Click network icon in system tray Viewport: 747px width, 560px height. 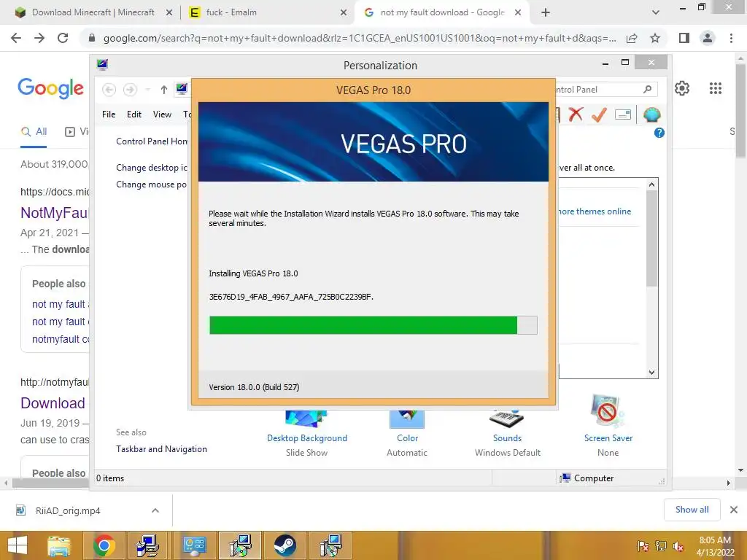[x=661, y=546]
